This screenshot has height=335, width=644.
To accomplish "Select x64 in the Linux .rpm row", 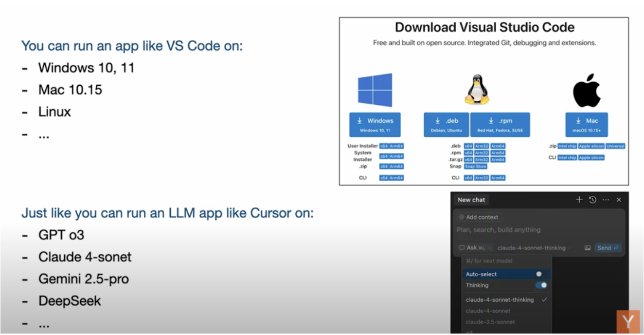I will pyautogui.click(x=468, y=153).
